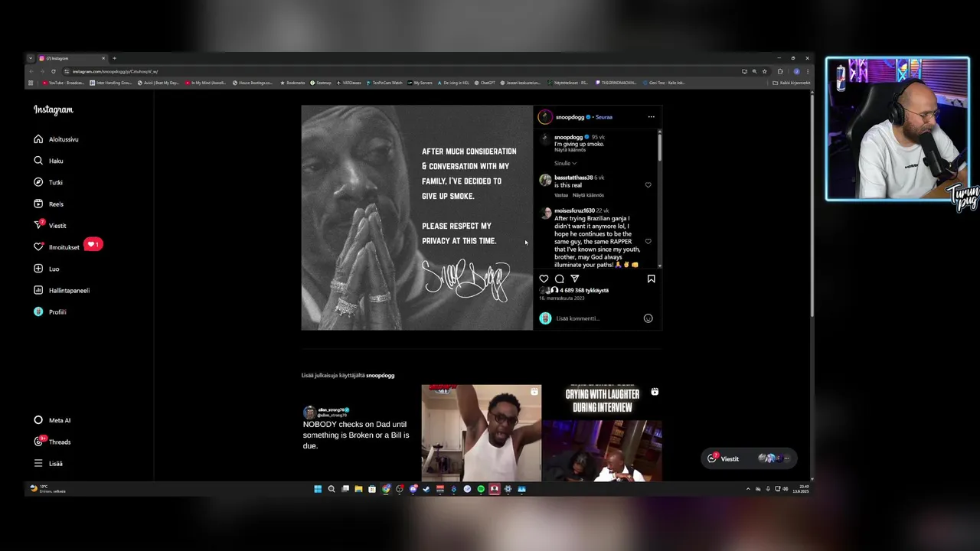Open snoopdogg username in post header
The image size is (980, 551).
pyautogui.click(x=570, y=117)
